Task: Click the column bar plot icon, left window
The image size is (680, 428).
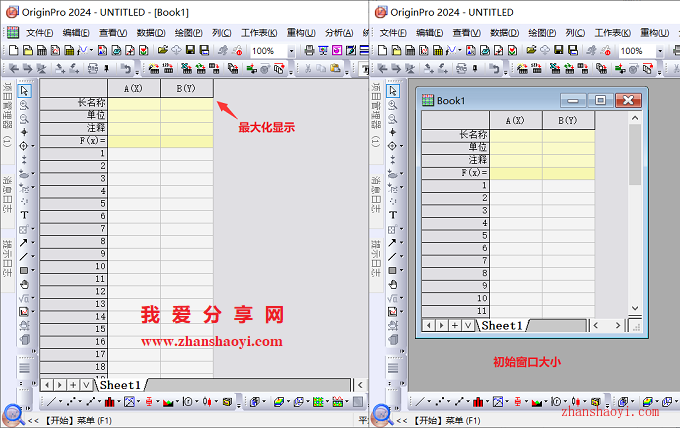Action: (109, 402)
